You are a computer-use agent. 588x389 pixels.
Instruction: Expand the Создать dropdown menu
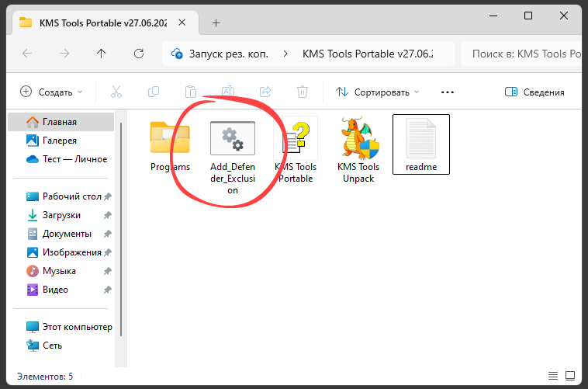point(51,92)
